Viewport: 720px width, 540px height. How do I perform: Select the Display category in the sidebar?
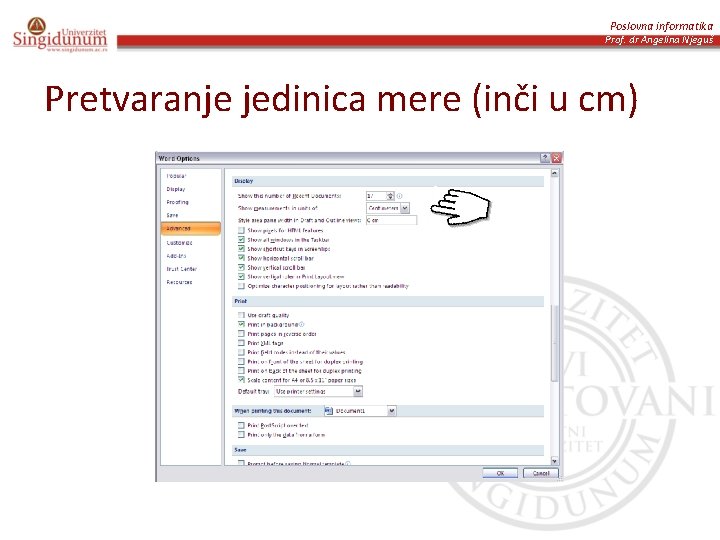click(176, 189)
